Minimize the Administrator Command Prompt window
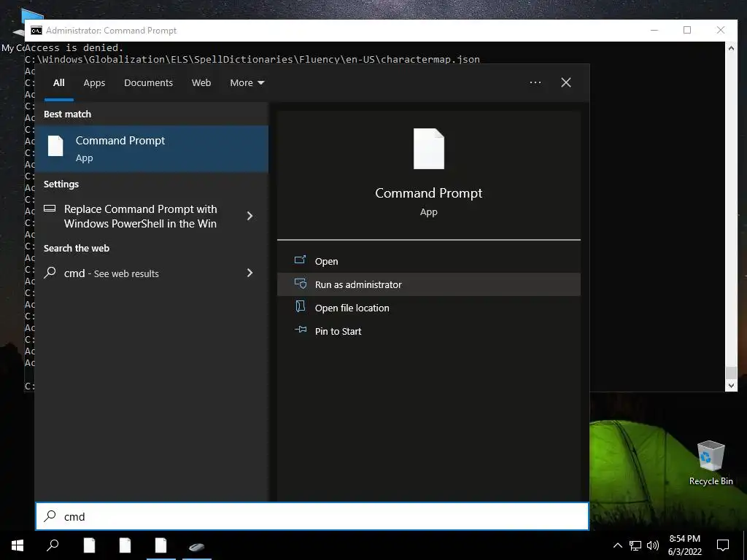Screen dimensions: 747x560 tap(654, 30)
